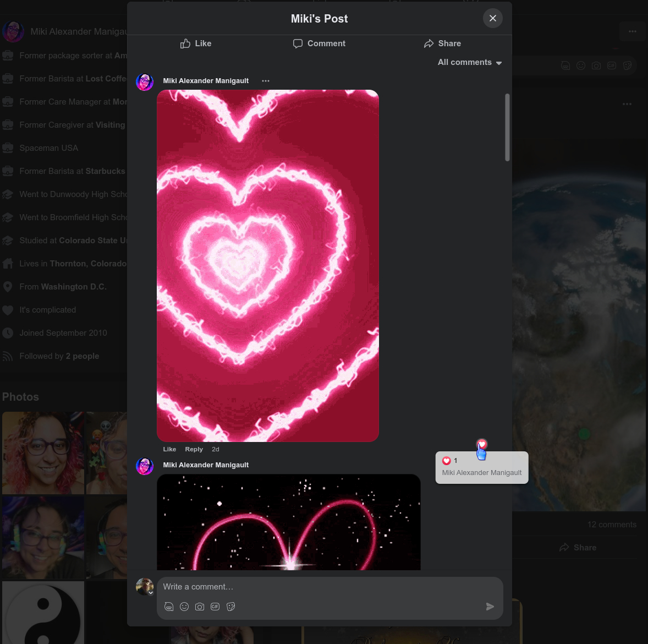The height and width of the screenshot is (644, 648).
Task: Open the GIF picker in comment box
Action: point(215,607)
